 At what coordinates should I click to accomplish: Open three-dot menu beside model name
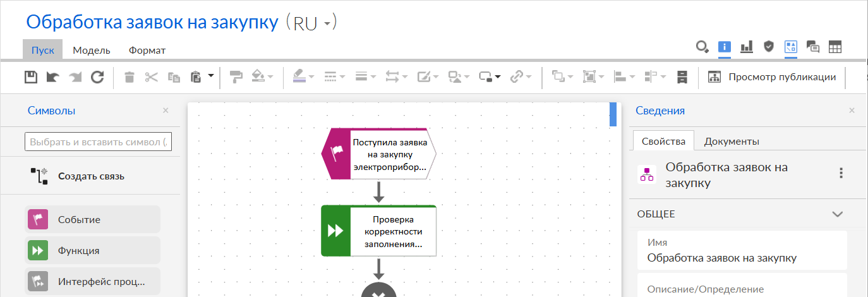pos(840,173)
